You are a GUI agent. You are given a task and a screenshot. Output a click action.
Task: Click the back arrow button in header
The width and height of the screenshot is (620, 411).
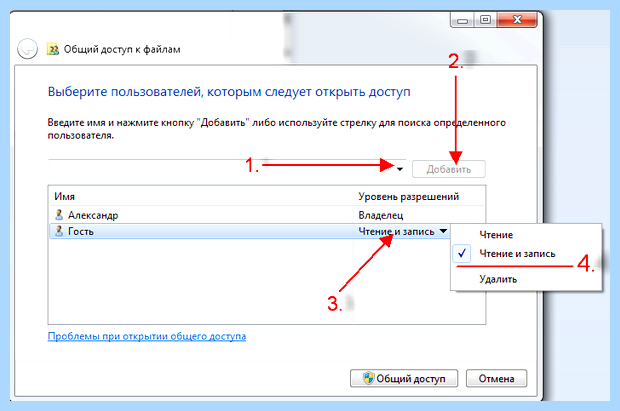click(x=27, y=49)
